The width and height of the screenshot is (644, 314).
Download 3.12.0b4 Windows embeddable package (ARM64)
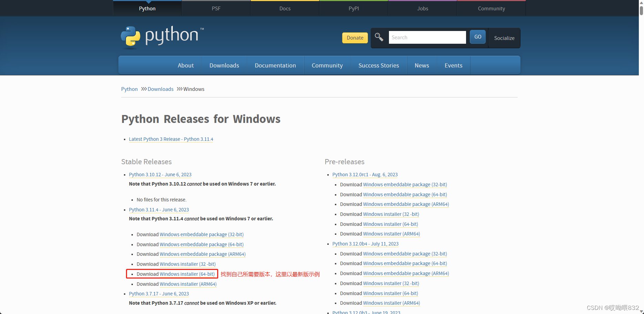click(406, 273)
